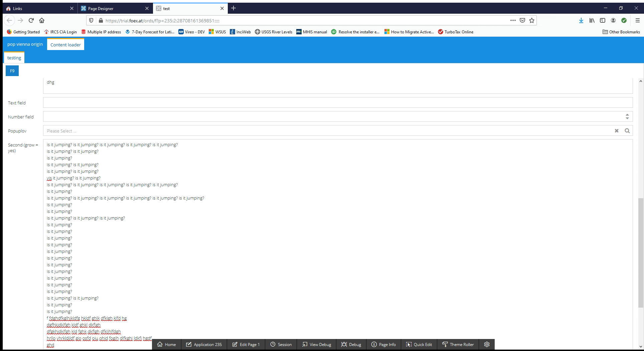
Task: Increase Number field with up stepper arrow
Action: 627,115
